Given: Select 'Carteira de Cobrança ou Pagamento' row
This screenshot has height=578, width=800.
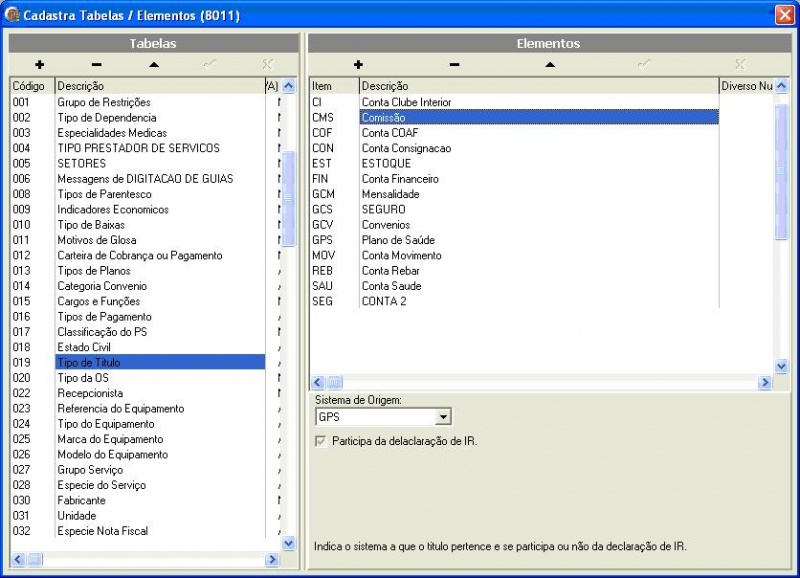Looking at the screenshot, I should (x=145, y=255).
